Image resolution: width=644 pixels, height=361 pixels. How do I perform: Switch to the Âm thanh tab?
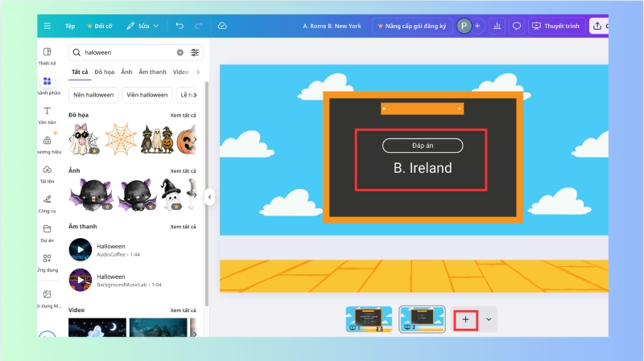coord(152,72)
